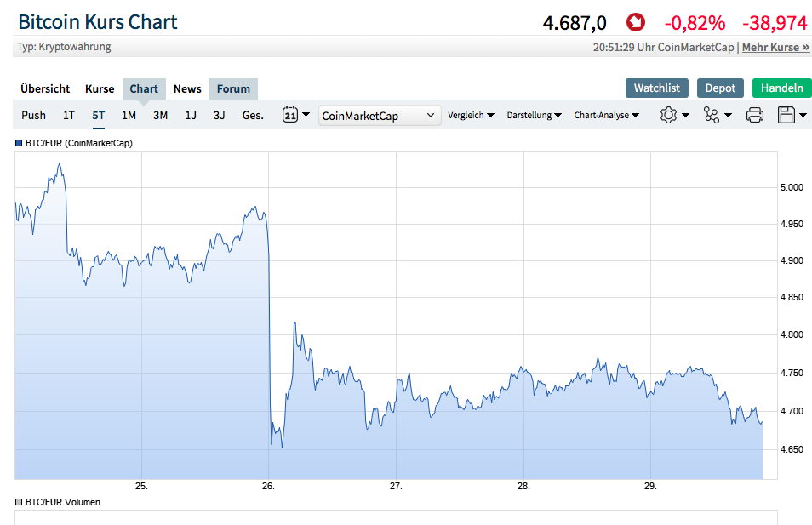
Task: Expand the Vergleich dropdown
Action: click(471, 115)
